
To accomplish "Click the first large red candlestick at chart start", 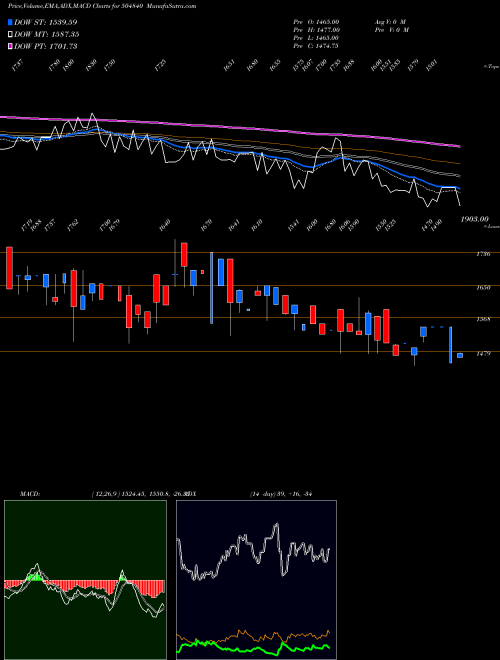I will (9, 268).
